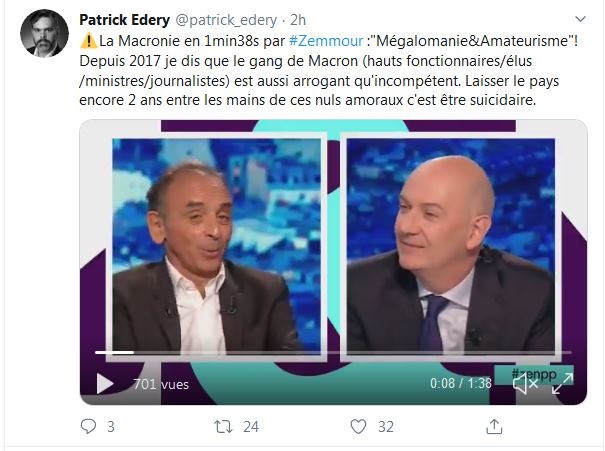The width and height of the screenshot is (605, 451).
Task: Click the retweet count 24
Action: (x=251, y=427)
